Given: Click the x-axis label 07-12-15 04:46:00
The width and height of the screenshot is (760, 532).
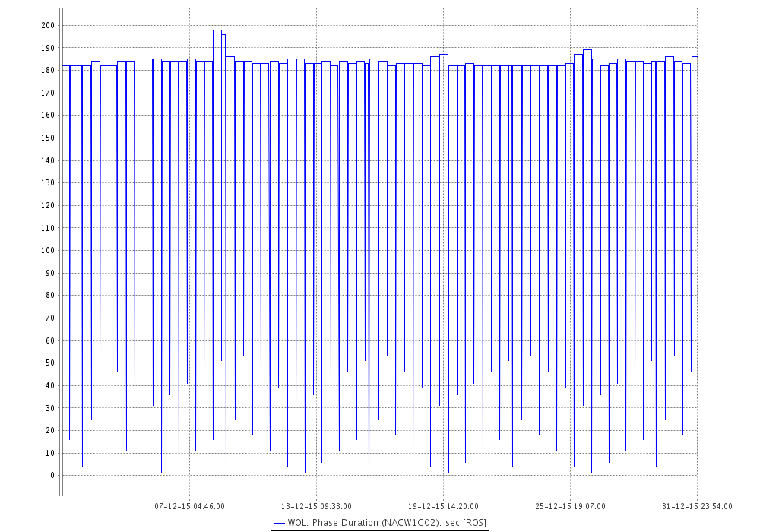Looking at the screenshot, I should click(189, 506).
